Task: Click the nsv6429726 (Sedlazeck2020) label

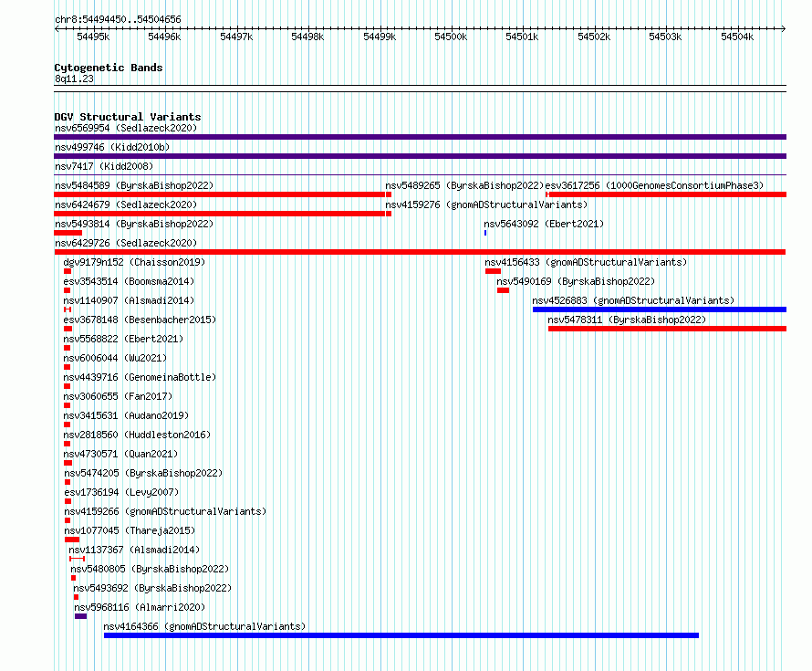Action: tap(126, 243)
